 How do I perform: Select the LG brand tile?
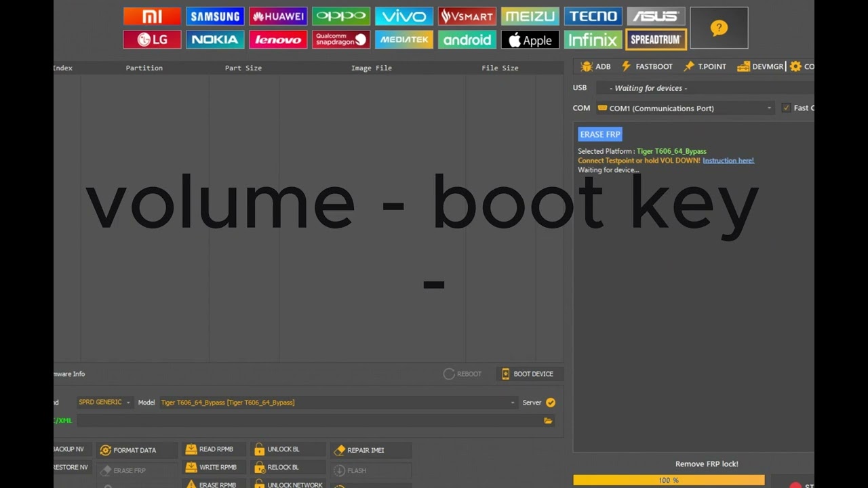click(x=152, y=39)
